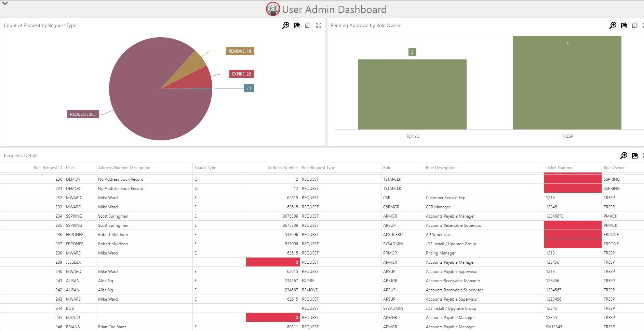
Task: Click JESSEBX user cell
Action: (x=73, y=262)
